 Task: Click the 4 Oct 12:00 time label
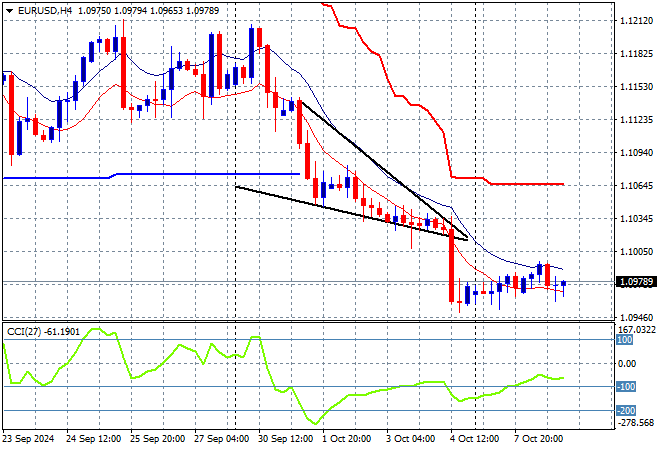[475, 438]
